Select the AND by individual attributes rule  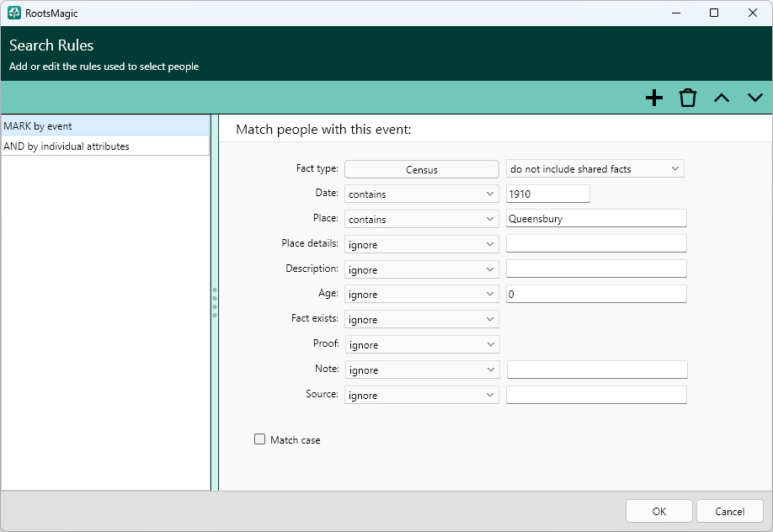point(105,146)
